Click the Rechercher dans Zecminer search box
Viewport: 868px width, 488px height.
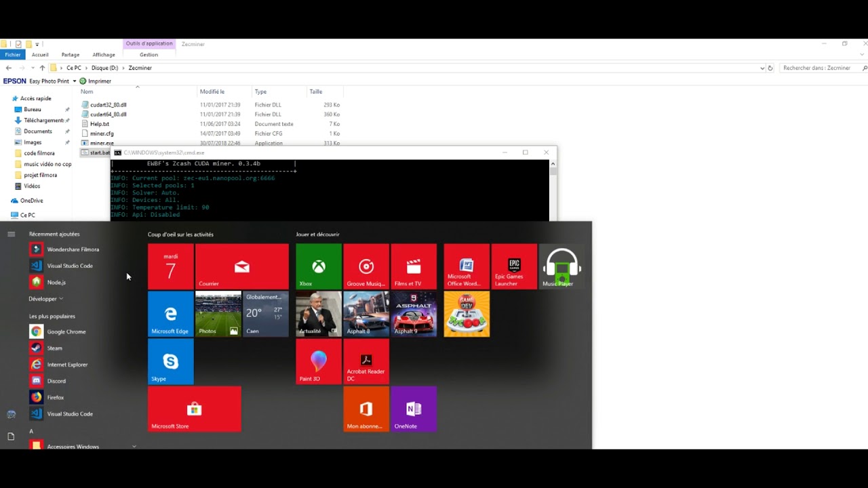coord(822,68)
